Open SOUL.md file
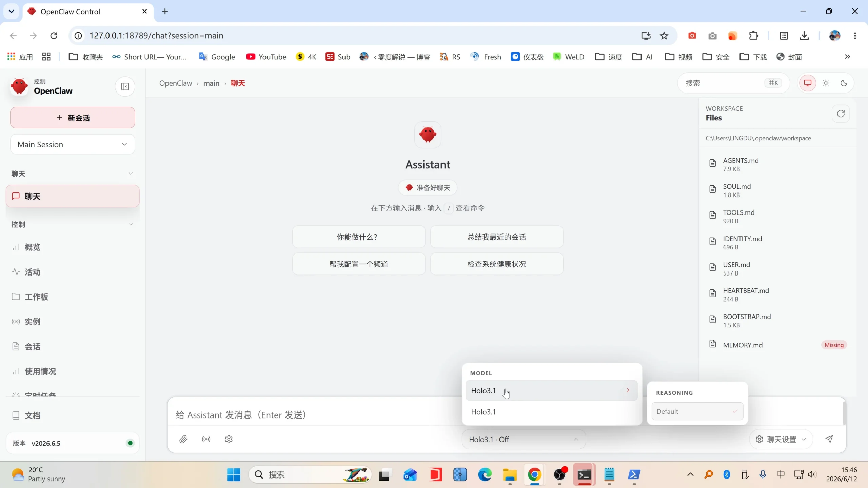The height and width of the screenshot is (488, 868). tap(778, 190)
